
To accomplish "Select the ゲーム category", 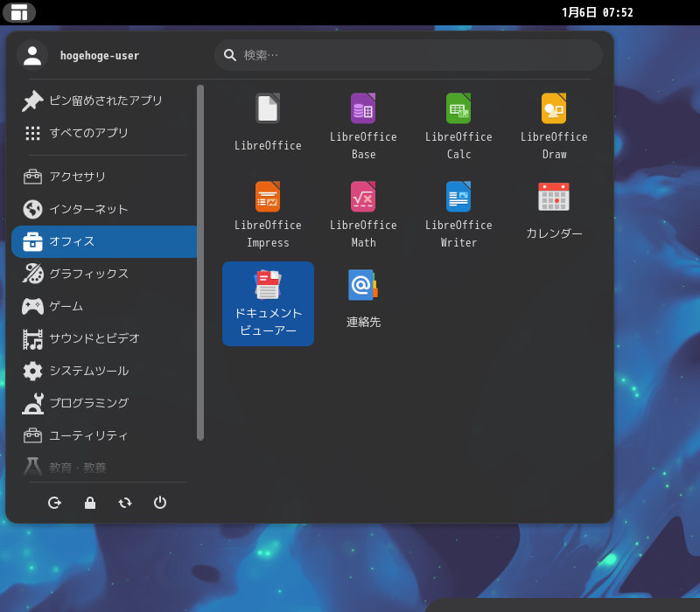I will click(x=104, y=306).
